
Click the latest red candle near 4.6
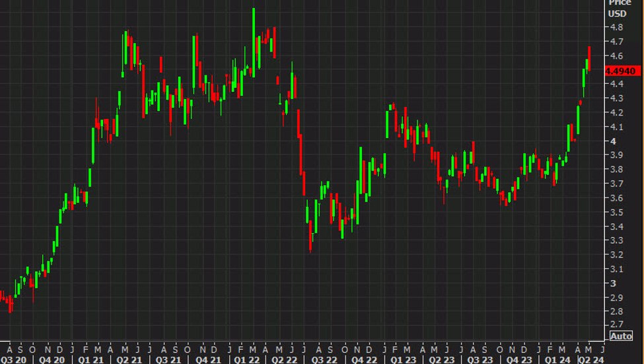pyautogui.click(x=589, y=57)
